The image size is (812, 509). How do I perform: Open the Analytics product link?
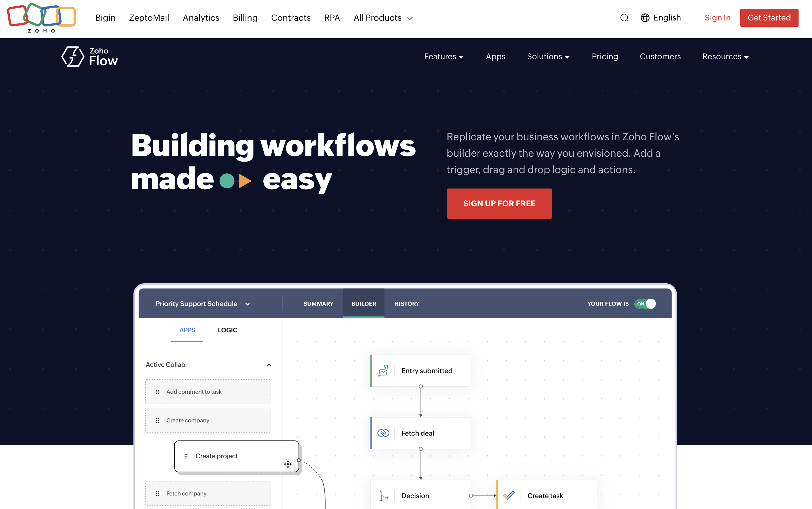[x=201, y=18]
